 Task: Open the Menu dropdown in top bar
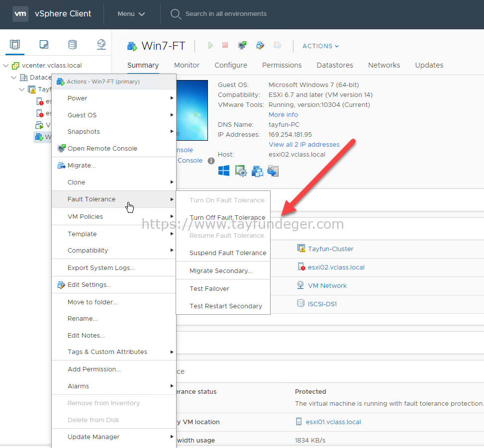pos(131,14)
